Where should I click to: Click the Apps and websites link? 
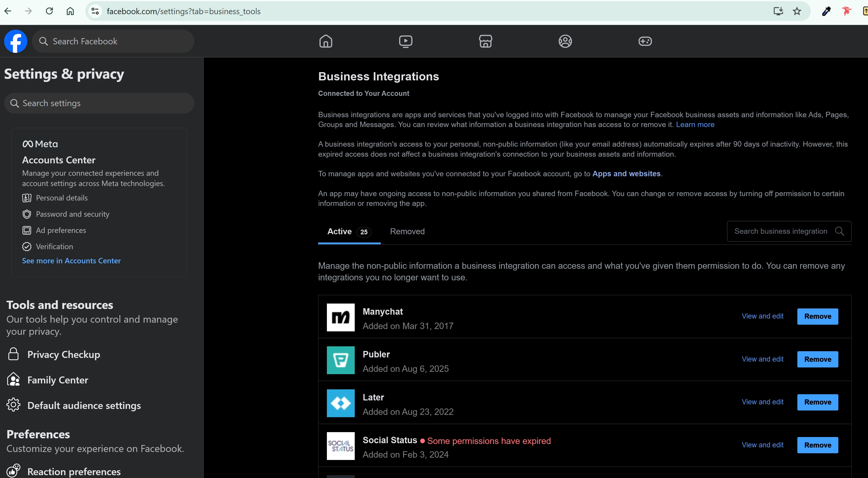626,173
